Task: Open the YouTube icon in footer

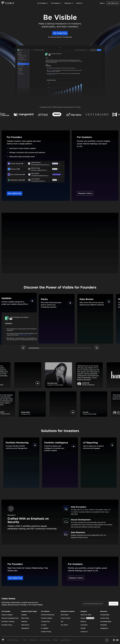Action: 117,640
